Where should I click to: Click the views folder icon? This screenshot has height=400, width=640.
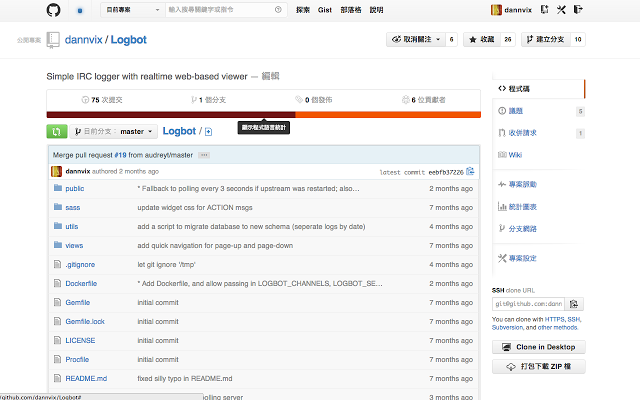(x=58, y=245)
